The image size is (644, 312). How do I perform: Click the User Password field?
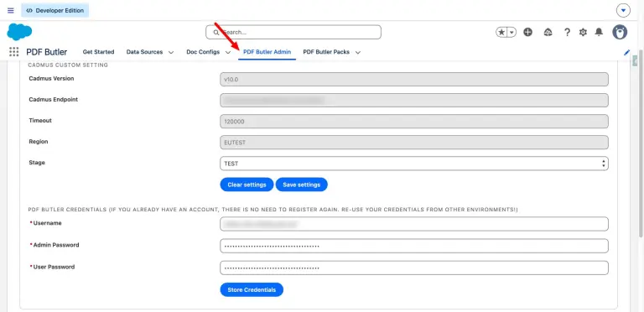click(x=414, y=268)
